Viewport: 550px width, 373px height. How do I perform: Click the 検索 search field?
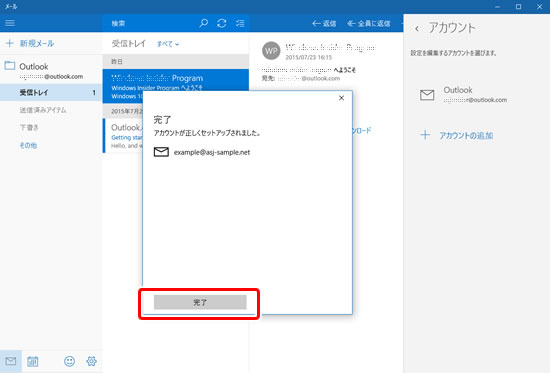[x=151, y=23]
